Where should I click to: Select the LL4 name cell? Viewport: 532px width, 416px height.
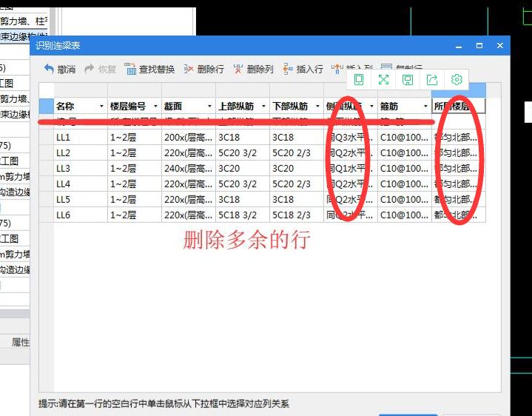[81, 184]
